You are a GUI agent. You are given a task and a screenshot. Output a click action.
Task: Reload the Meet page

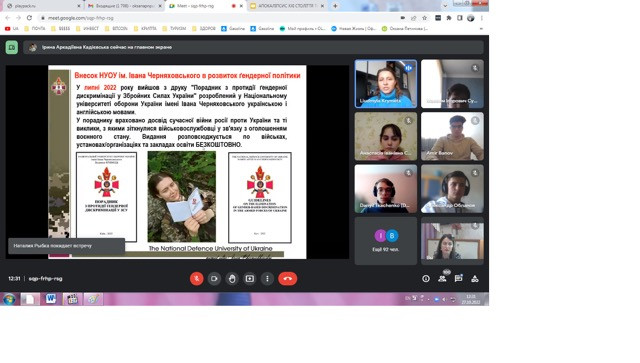pyautogui.click(x=29, y=18)
